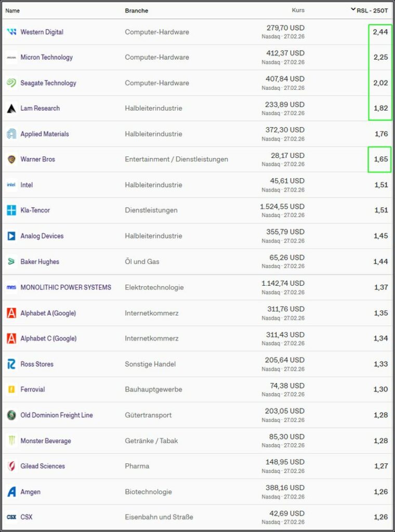This screenshot has height=532, width=395.
Task: Click the Old Dominion Freight Line logo
Action: (x=11, y=415)
